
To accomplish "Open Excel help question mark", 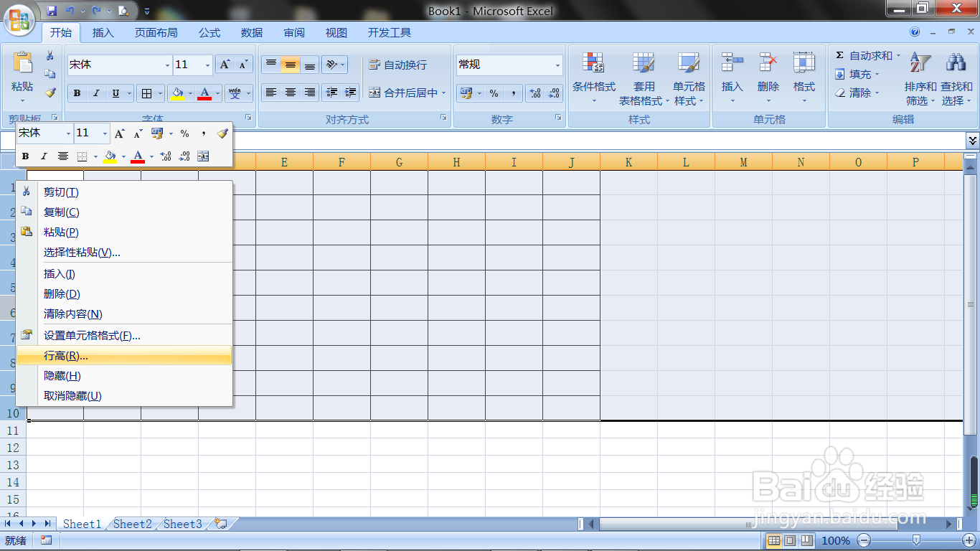I will tap(915, 32).
